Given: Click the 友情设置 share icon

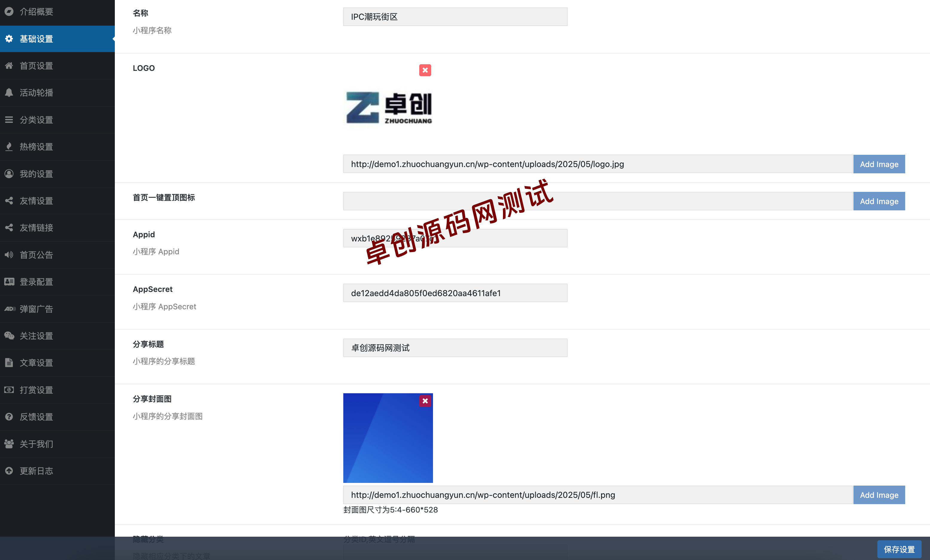Looking at the screenshot, I should pos(9,200).
